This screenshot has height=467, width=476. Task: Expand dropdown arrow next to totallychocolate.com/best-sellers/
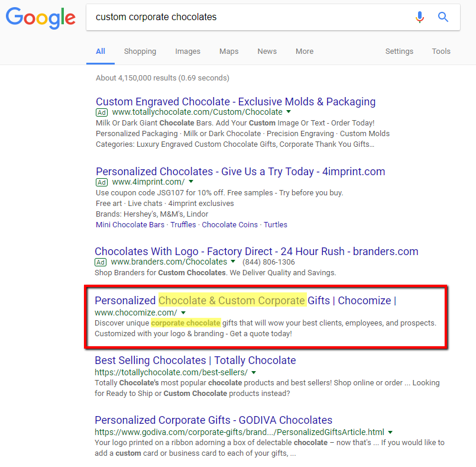pos(254,372)
